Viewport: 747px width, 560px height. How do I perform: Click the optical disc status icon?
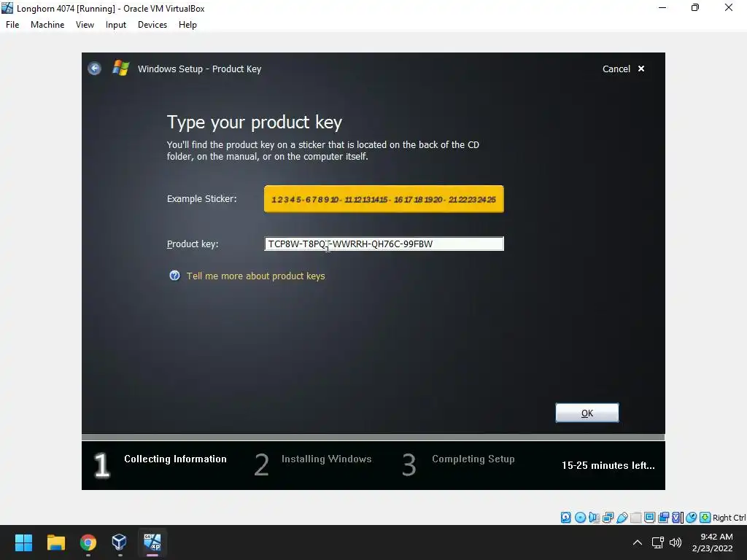point(580,518)
